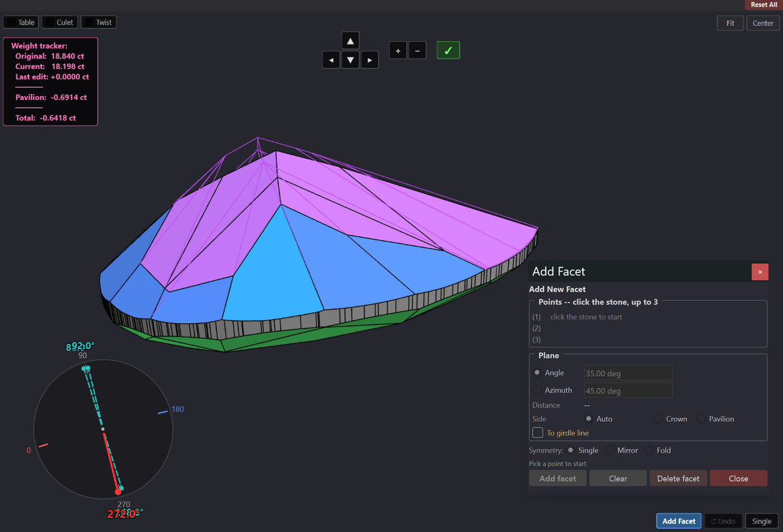Click the Delete facet button
This screenshot has width=783, height=532.
tap(678, 479)
